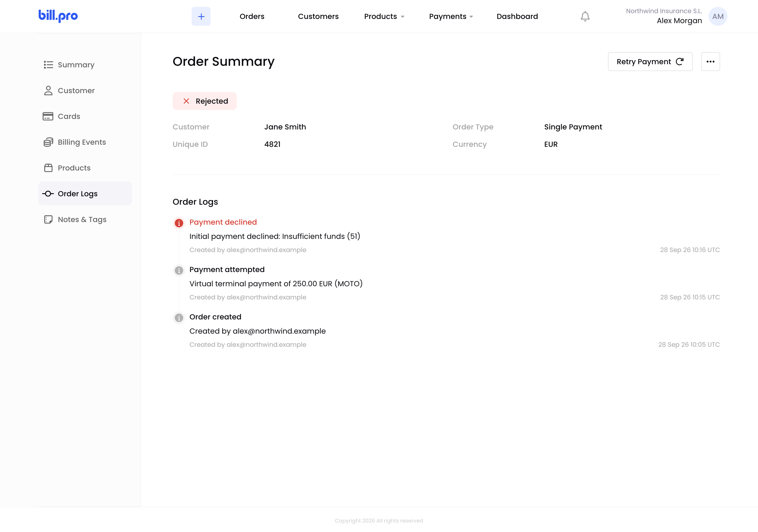Click Unique ID value 4821

[x=272, y=144]
